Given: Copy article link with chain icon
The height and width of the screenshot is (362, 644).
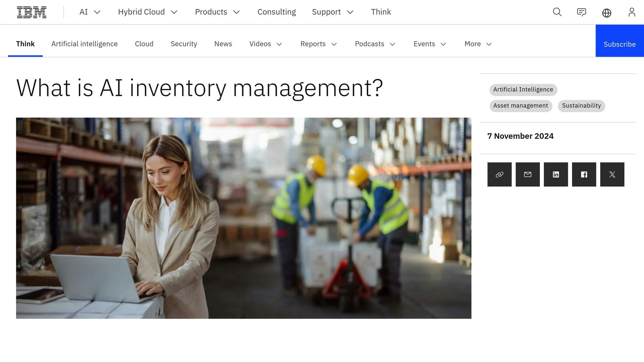Looking at the screenshot, I should coord(499,174).
